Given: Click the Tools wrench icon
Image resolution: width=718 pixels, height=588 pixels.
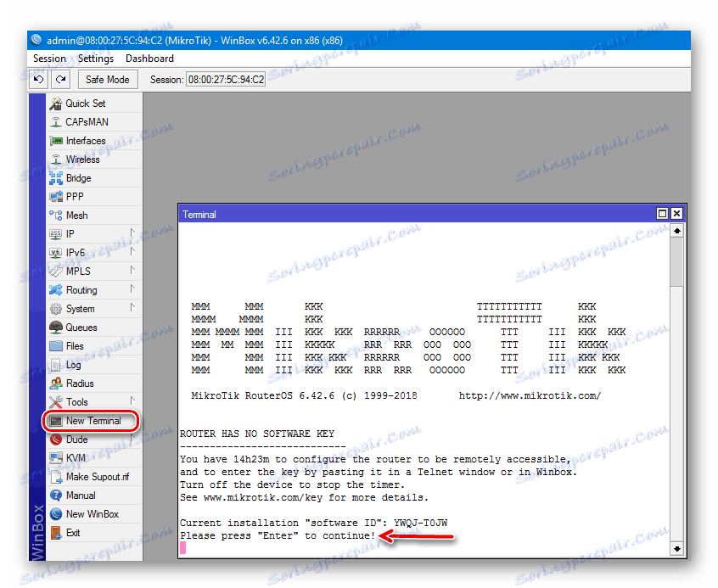Looking at the screenshot, I should coord(56,402).
